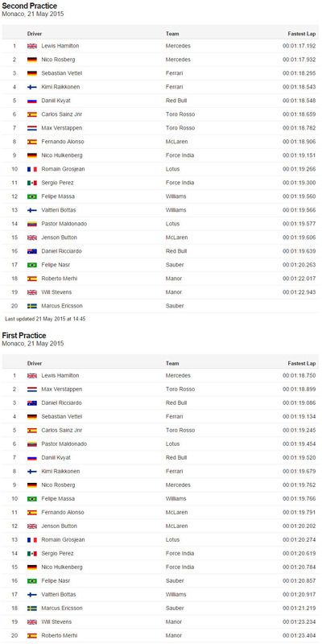Click the Swedish flag beside Marcus Ericsson in Second Practice

coord(32,306)
